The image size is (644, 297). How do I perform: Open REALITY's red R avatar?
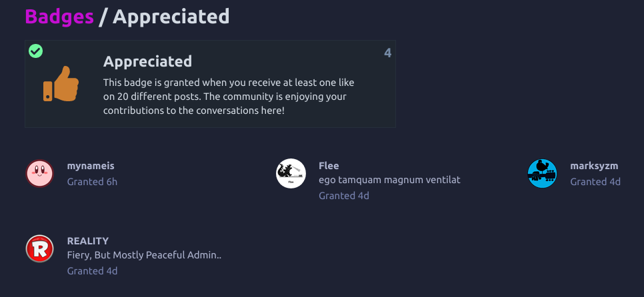pyautogui.click(x=40, y=248)
